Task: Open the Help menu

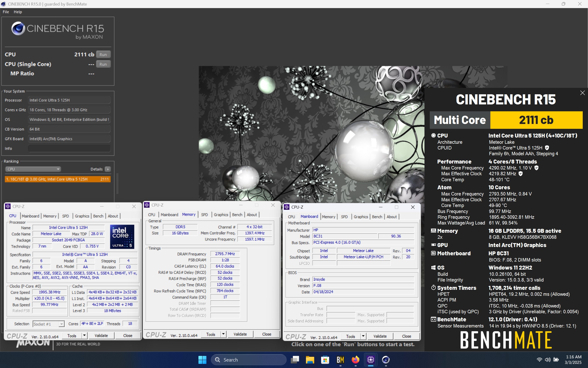Action: pyautogui.click(x=18, y=12)
